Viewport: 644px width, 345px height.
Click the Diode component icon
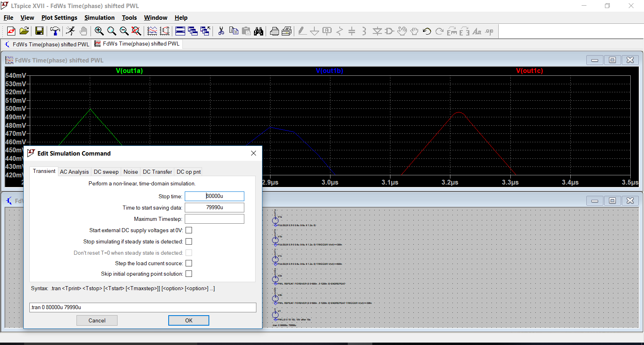tap(377, 31)
